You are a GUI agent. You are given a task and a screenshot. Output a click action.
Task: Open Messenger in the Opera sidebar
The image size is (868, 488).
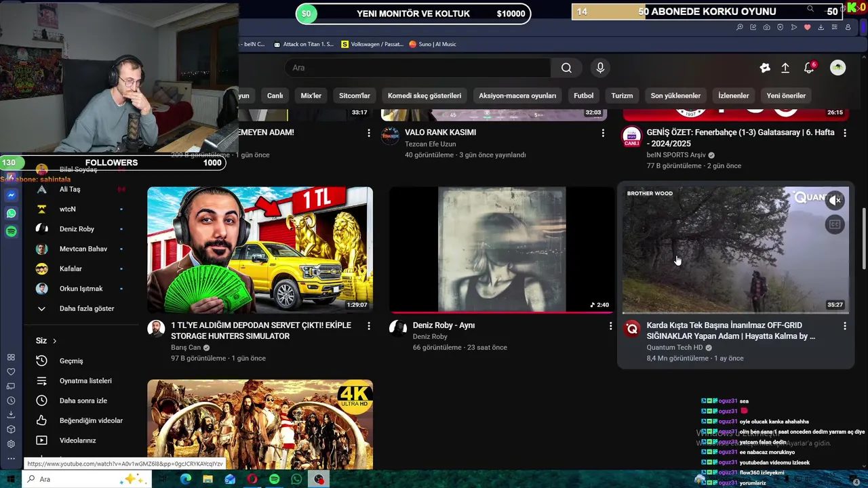[x=11, y=195]
